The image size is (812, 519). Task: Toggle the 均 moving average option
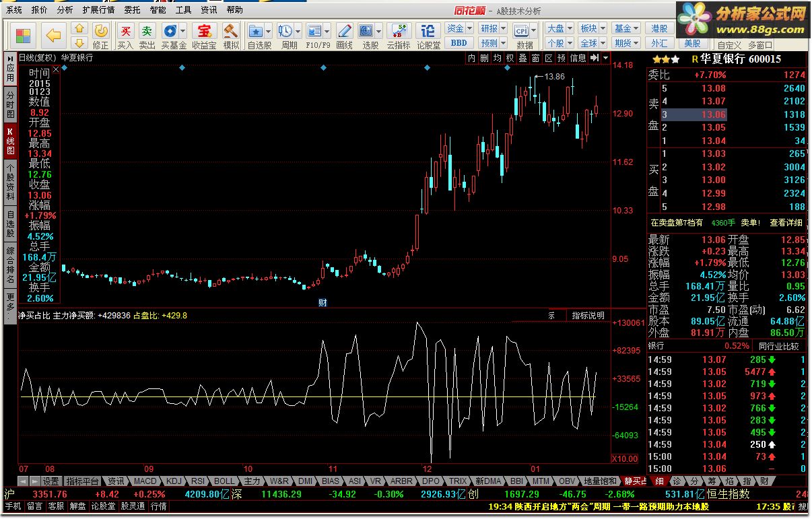[x=497, y=58]
